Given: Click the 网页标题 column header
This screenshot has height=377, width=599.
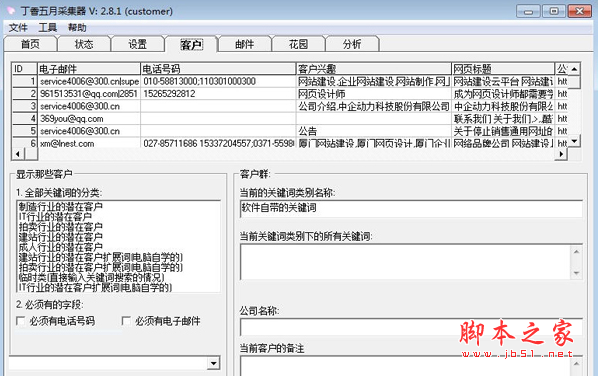Looking at the screenshot, I should tap(503, 69).
